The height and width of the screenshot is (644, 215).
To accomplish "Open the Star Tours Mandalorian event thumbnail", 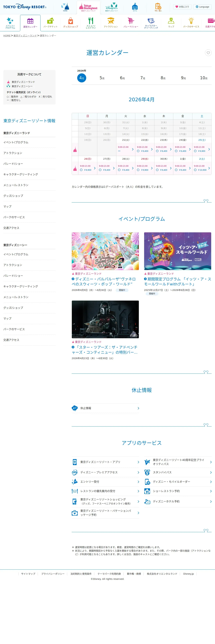I will (105, 319).
